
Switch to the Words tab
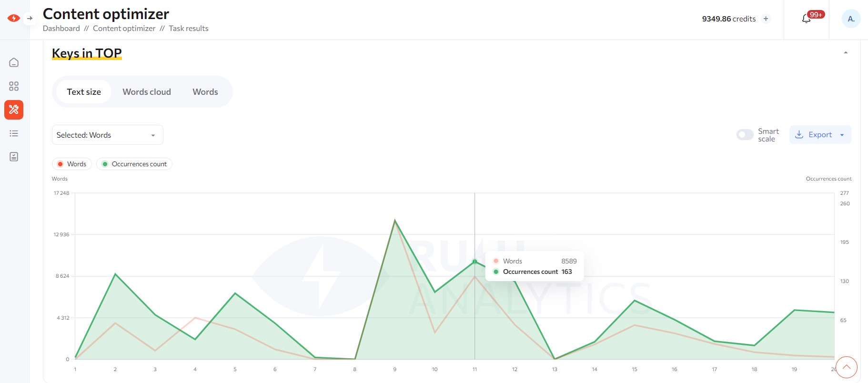[x=205, y=92]
